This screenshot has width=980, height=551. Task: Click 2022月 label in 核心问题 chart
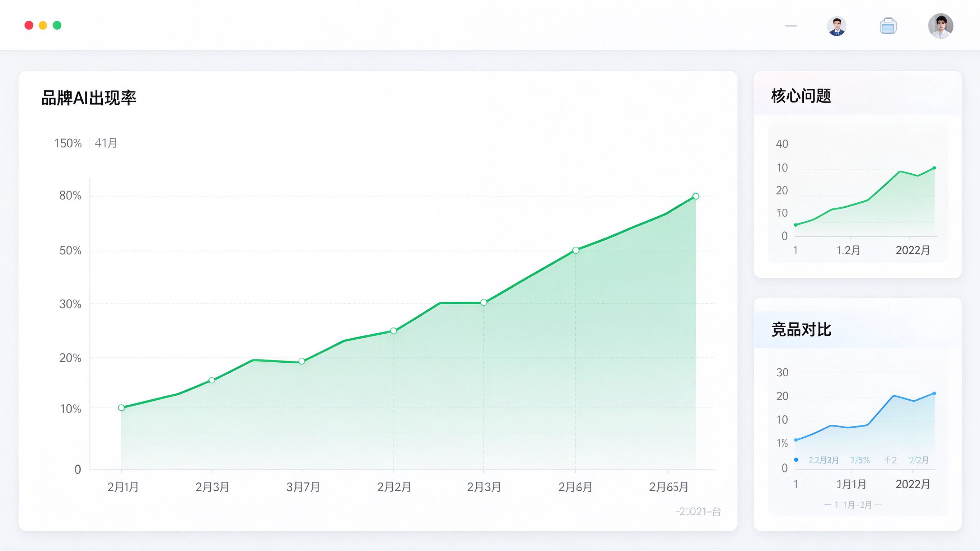click(913, 250)
